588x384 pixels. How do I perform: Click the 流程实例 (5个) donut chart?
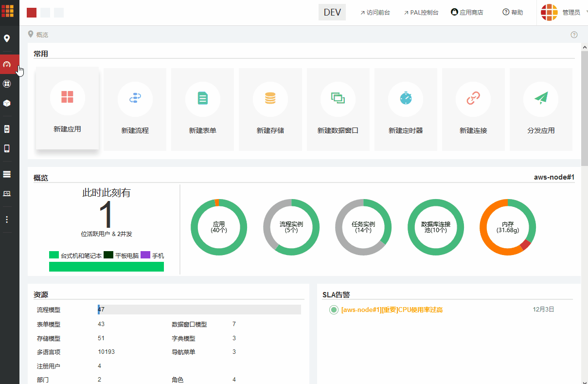click(x=291, y=227)
